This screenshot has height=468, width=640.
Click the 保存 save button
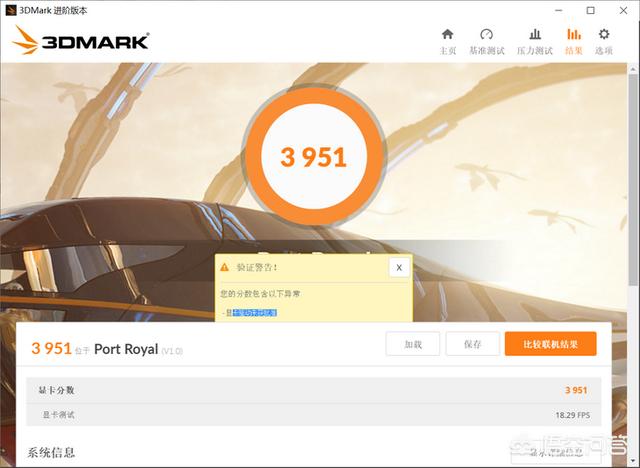coord(473,344)
